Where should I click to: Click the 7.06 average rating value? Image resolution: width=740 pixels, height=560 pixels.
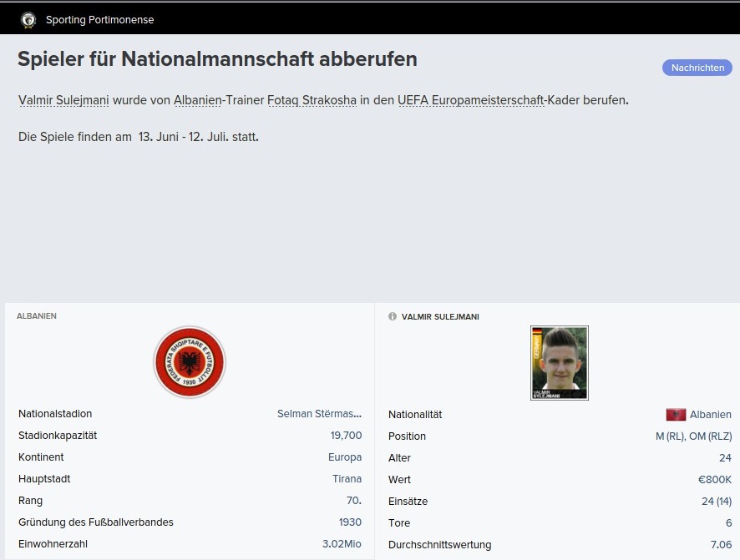tap(718, 545)
